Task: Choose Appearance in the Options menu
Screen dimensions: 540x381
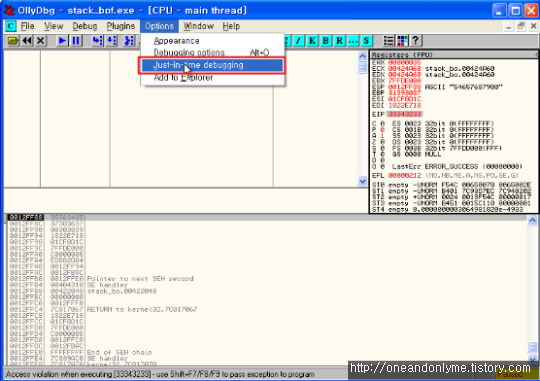Action: pyautogui.click(x=212, y=41)
